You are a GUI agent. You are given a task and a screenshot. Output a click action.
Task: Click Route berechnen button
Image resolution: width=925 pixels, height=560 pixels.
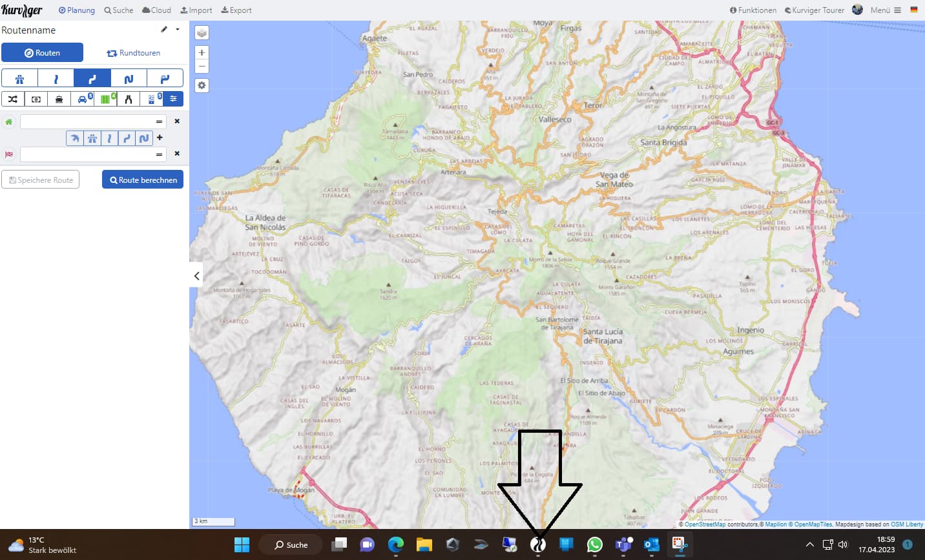point(143,180)
